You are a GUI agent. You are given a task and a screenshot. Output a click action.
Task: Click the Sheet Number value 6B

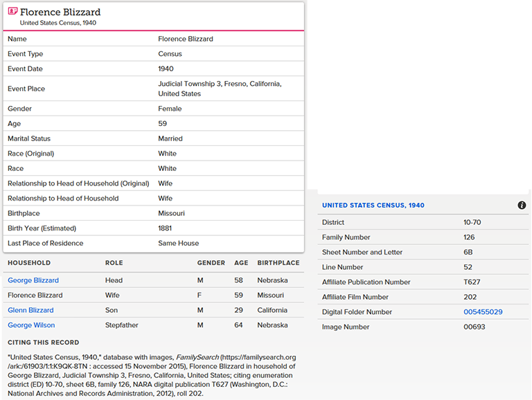click(468, 253)
